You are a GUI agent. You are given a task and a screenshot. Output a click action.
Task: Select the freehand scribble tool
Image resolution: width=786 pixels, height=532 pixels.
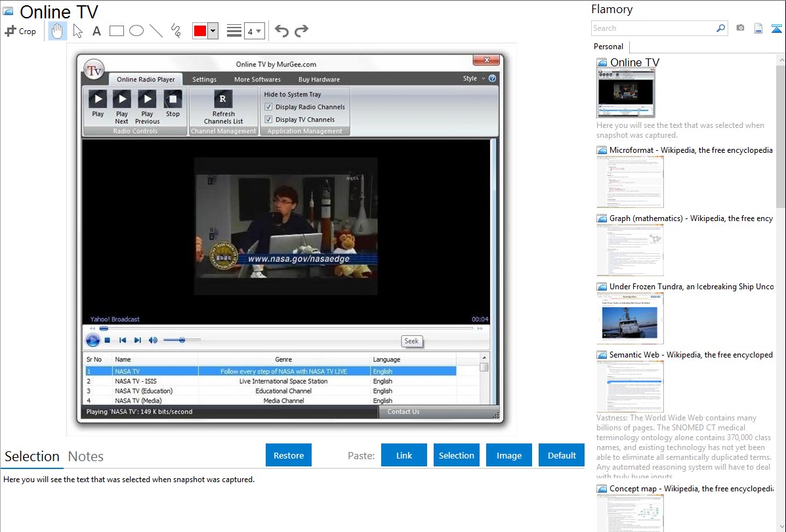pos(176,31)
